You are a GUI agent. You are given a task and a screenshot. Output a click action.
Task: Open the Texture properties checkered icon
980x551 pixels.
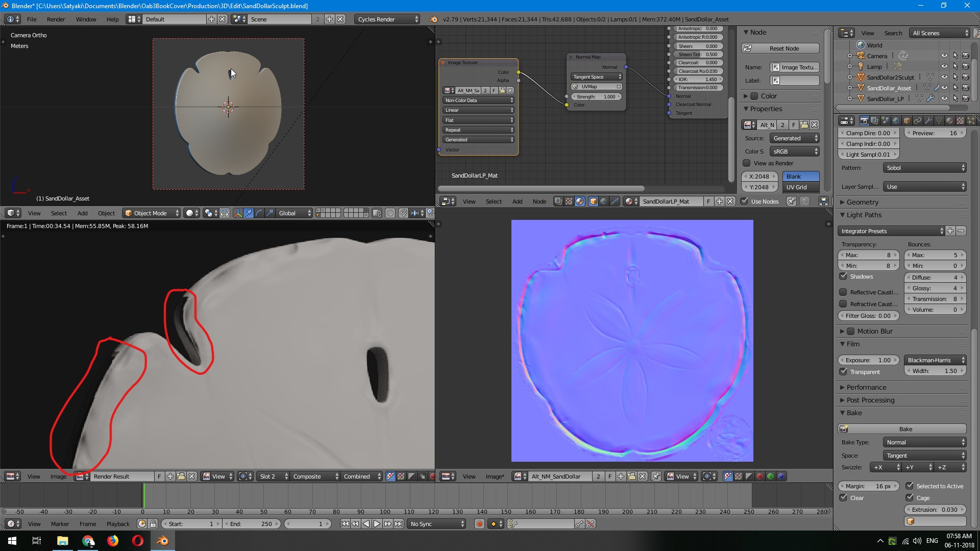[960, 121]
